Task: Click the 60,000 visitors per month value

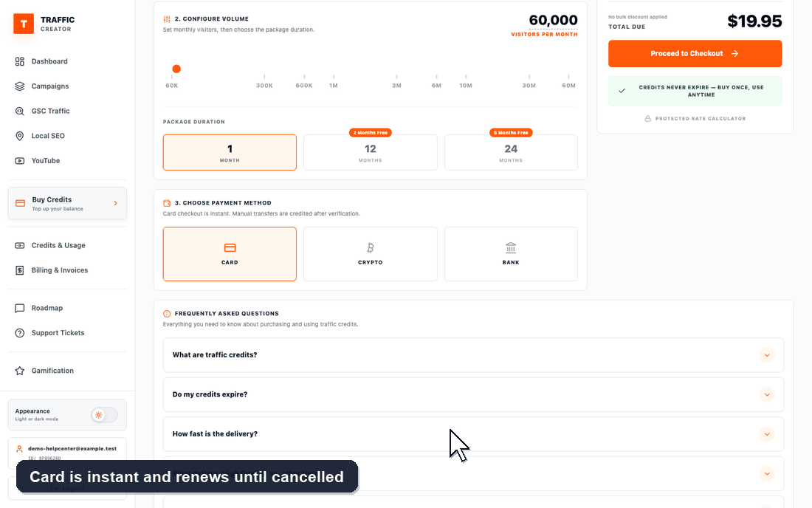Action: click(553, 20)
